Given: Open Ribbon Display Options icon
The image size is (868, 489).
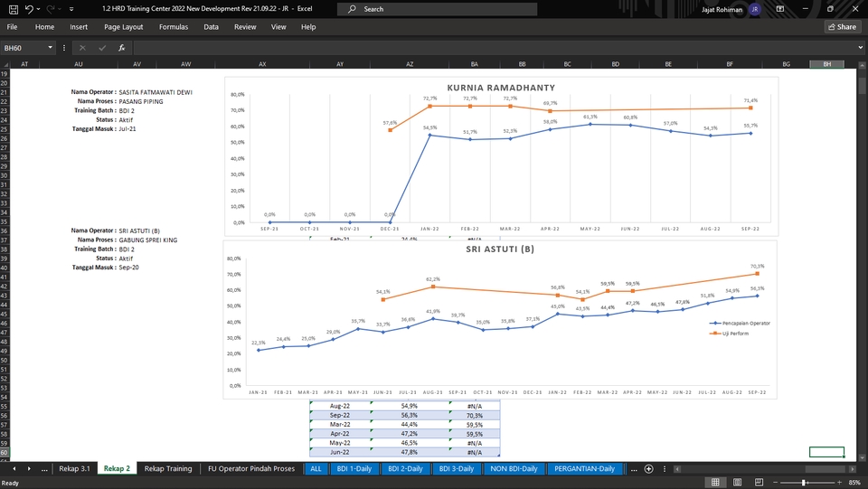Looking at the screenshot, I should click(x=780, y=9).
